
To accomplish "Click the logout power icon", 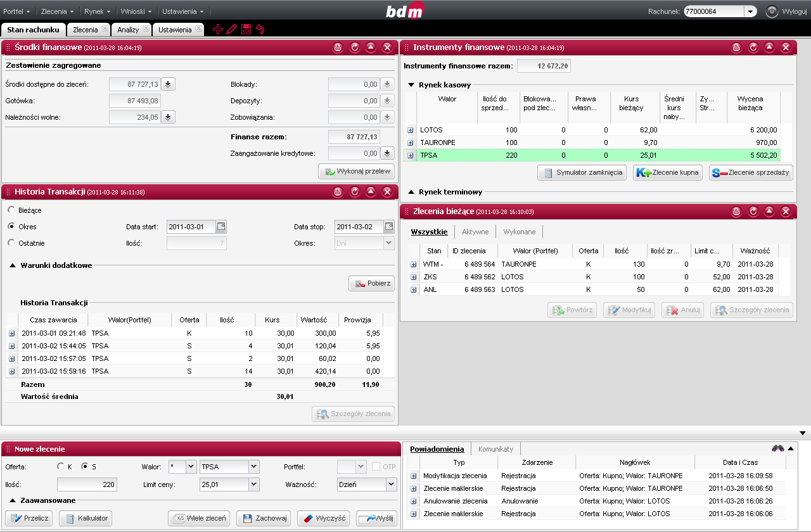I will 771,11.
